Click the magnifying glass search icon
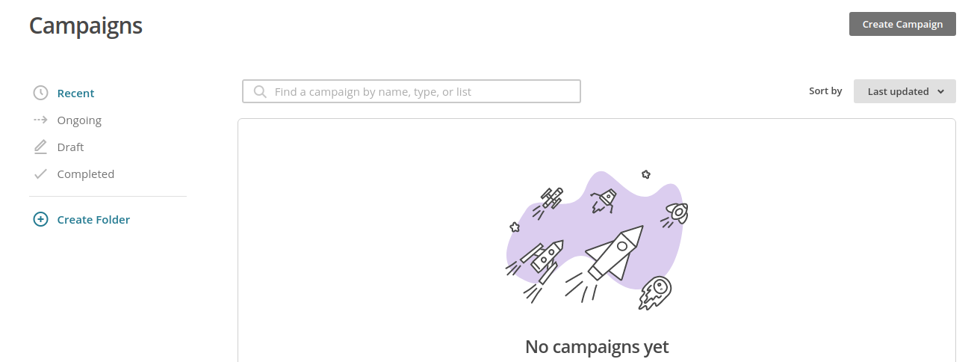980x362 pixels. click(x=260, y=92)
